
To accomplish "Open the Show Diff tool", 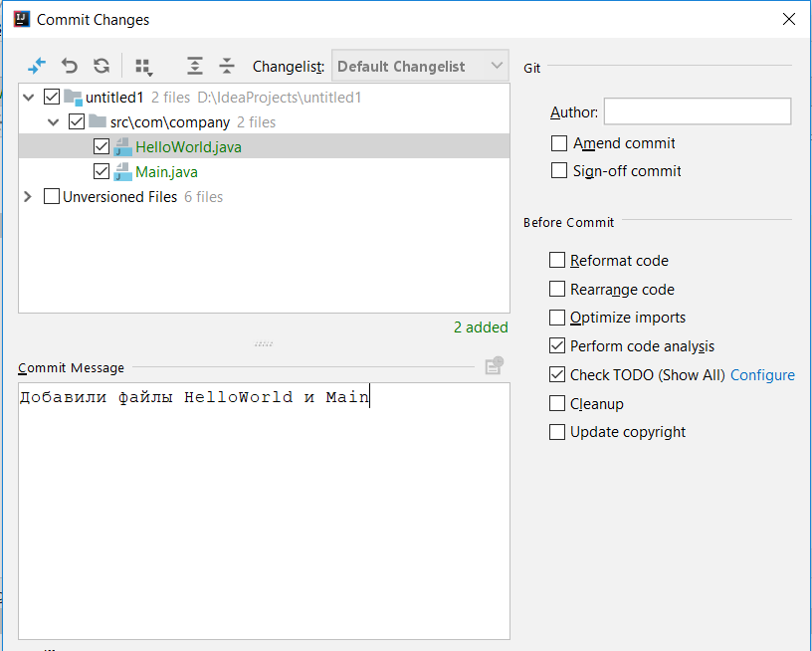I will tap(37, 66).
